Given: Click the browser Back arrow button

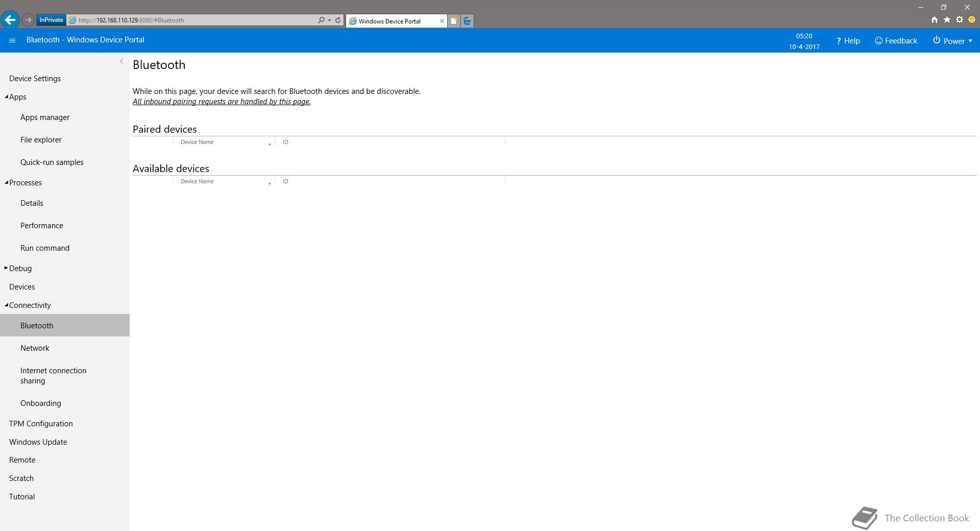Looking at the screenshot, I should (x=10, y=20).
